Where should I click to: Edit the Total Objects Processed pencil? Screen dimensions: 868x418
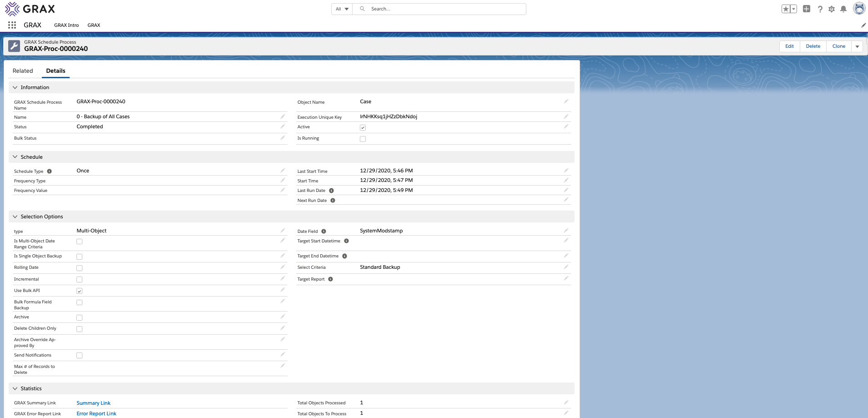point(566,403)
